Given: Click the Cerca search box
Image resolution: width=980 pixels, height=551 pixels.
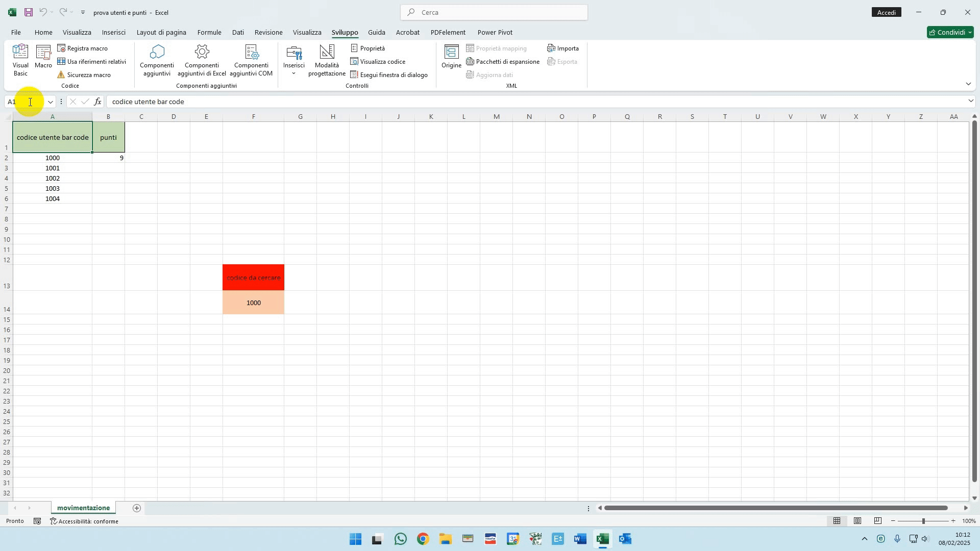Looking at the screenshot, I should (494, 12).
